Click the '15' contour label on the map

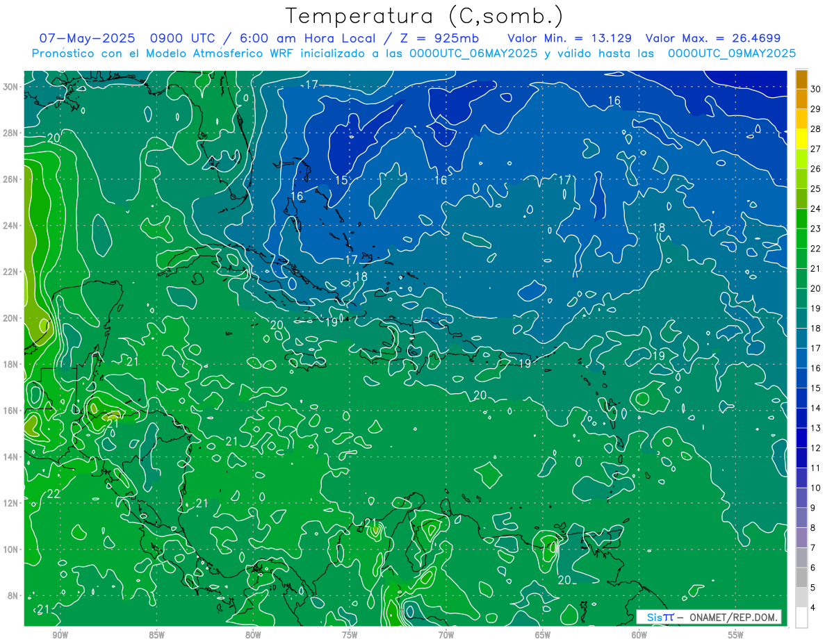[342, 180]
